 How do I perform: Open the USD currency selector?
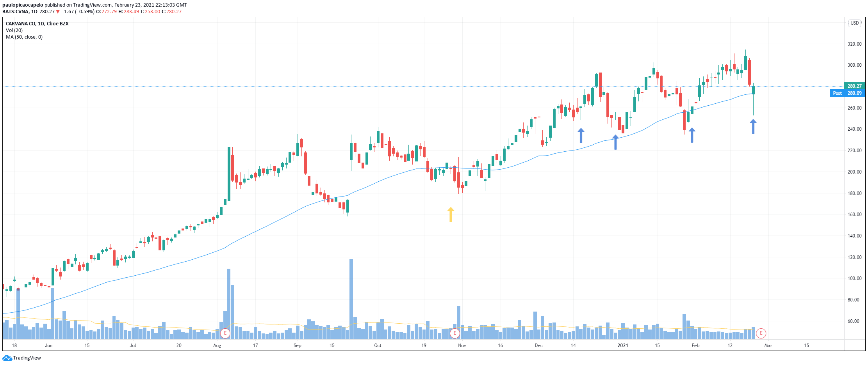[x=855, y=23]
